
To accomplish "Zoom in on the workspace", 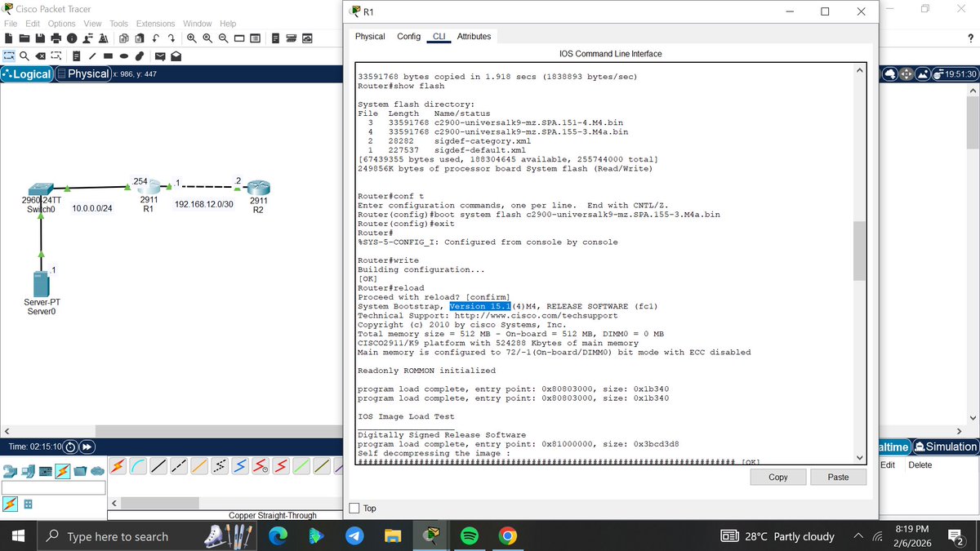I will click(191, 38).
